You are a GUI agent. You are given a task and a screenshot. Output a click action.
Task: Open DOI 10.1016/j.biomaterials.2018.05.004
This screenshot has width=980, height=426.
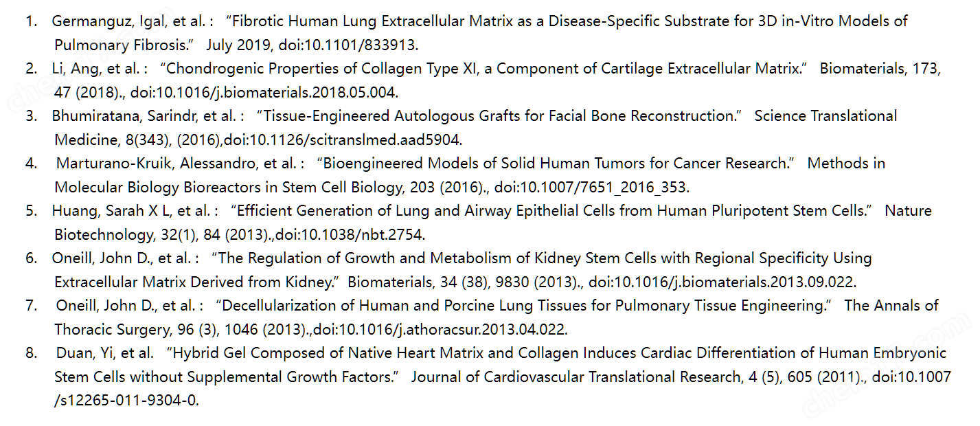264,93
